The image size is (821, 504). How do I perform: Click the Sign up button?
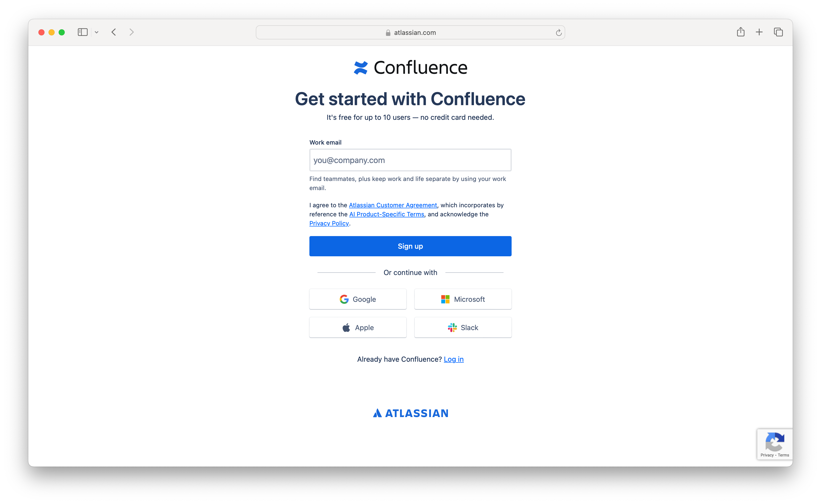(410, 246)
